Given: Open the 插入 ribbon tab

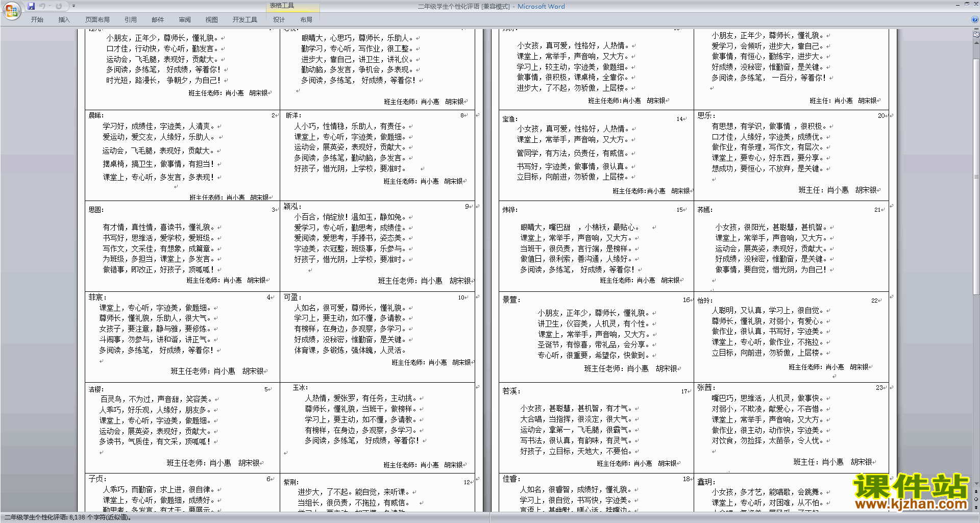Looking at the screenshot, I should click(64, 19).
